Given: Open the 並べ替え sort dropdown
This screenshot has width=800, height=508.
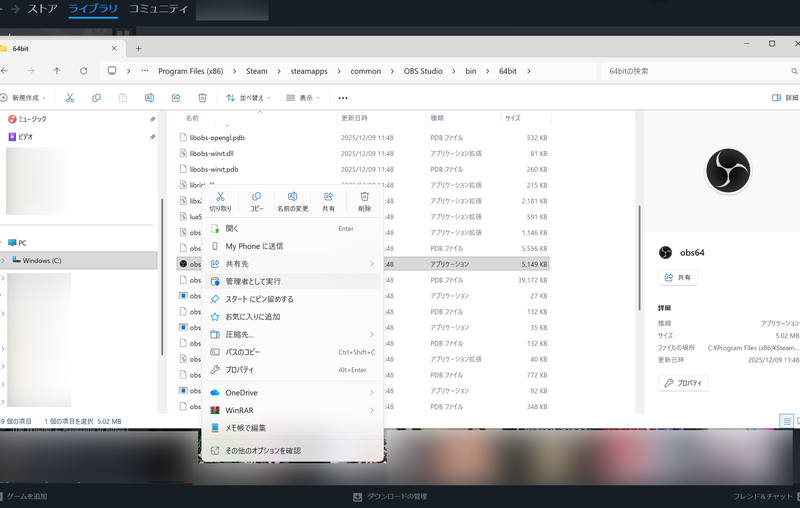Looking at the screenshot, I should [248, 98].
